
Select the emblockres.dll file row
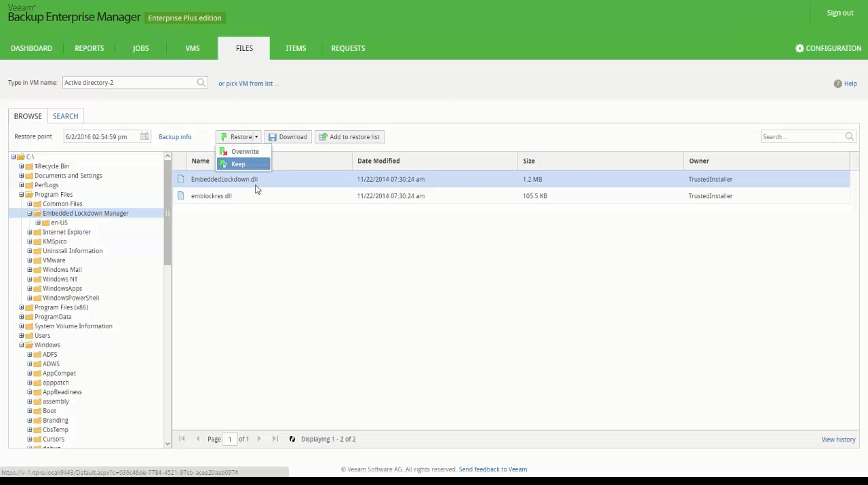coord(211,196)
